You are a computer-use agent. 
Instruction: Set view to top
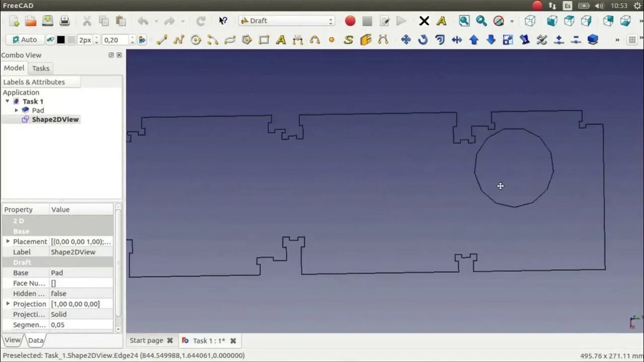click(569, 21)
